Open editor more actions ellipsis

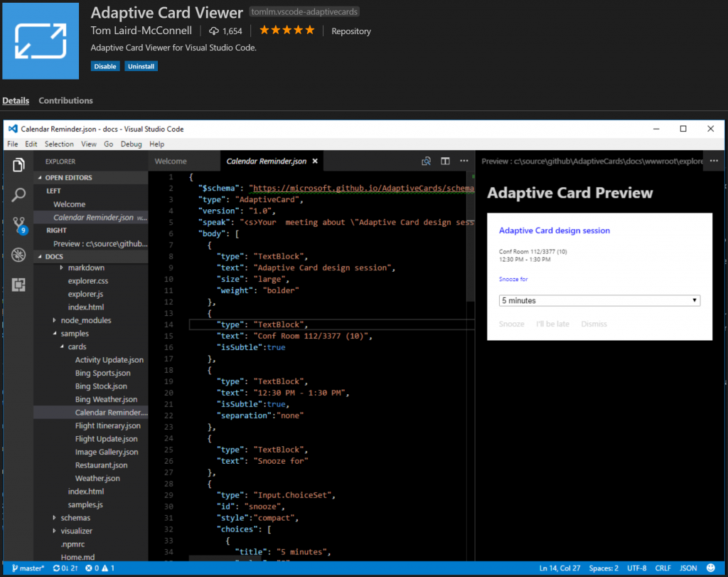point(464,161)
